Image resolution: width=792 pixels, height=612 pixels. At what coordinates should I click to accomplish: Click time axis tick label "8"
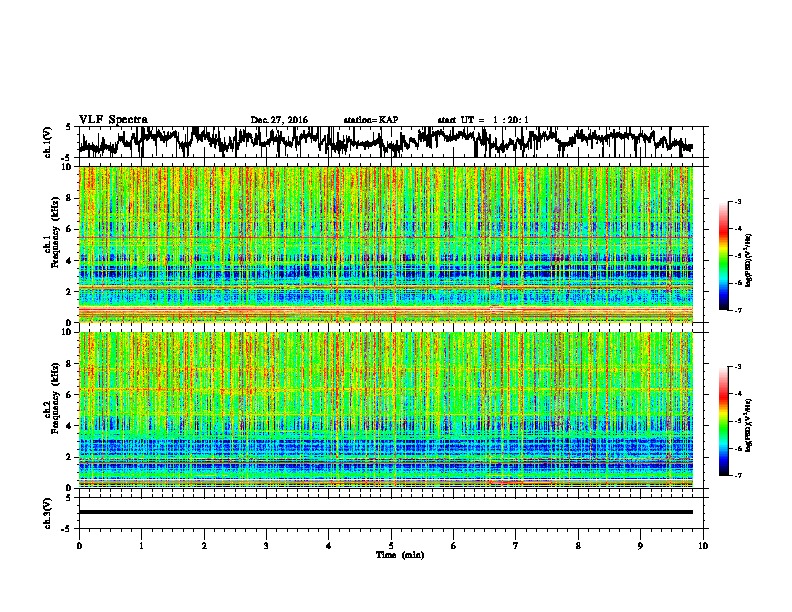click(578, 546)
